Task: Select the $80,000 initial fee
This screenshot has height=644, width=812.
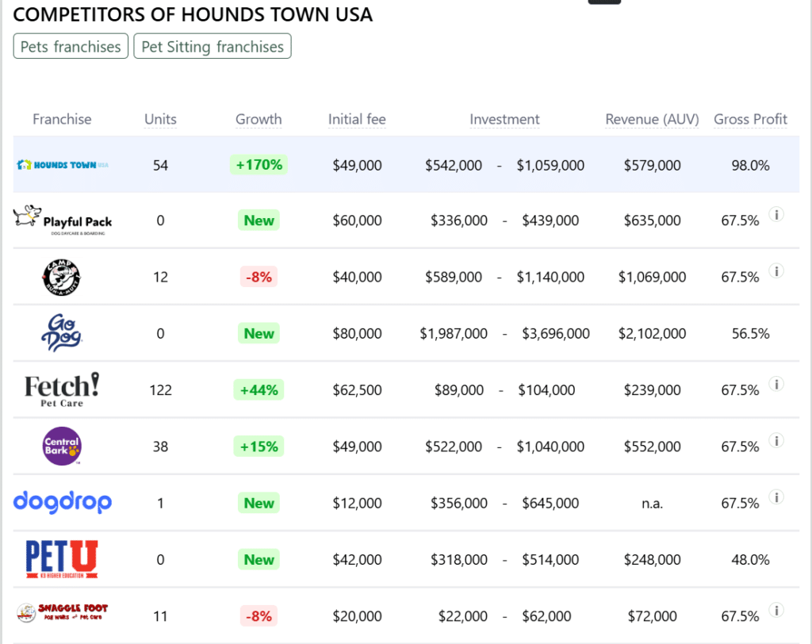Action: pos(357,333)
